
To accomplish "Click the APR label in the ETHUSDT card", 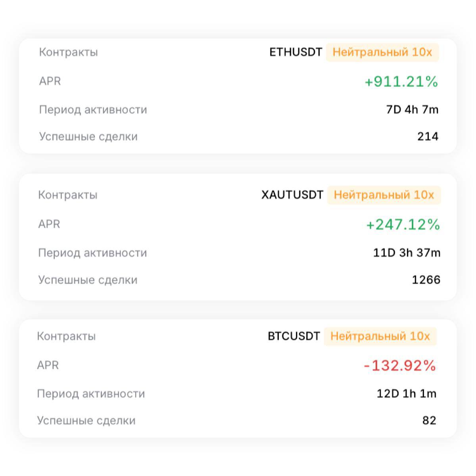I will point(50,81).
